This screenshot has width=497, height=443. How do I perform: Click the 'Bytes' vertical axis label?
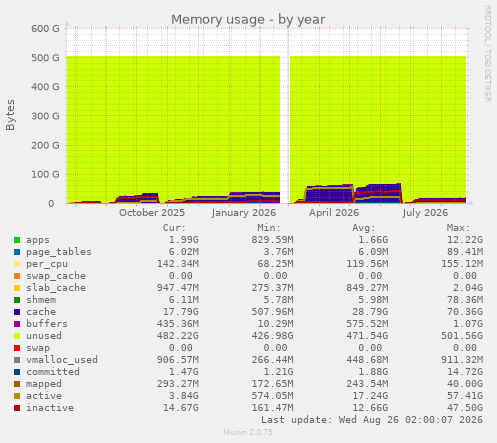(x=10, y=115)
